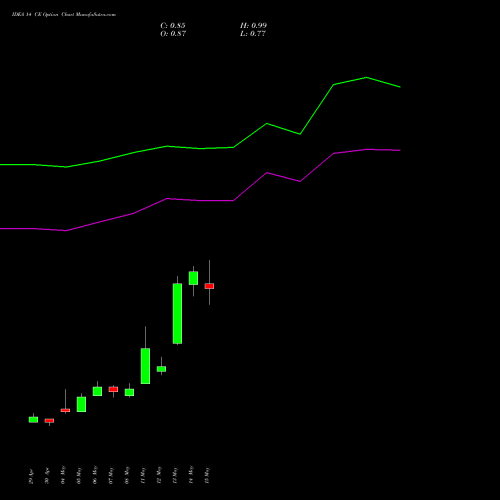
Task: Select the 13 May date label
Action: 175,475
